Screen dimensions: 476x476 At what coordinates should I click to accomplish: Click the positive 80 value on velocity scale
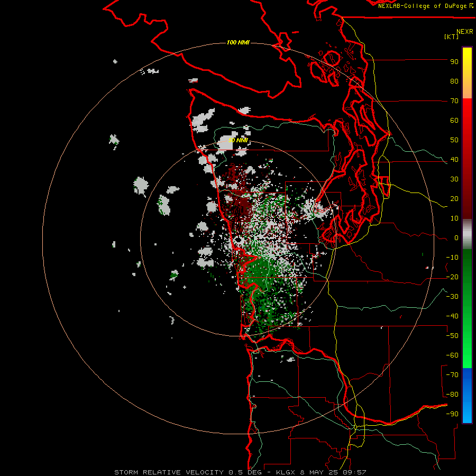pyautogui.click(x=454, y=81)
